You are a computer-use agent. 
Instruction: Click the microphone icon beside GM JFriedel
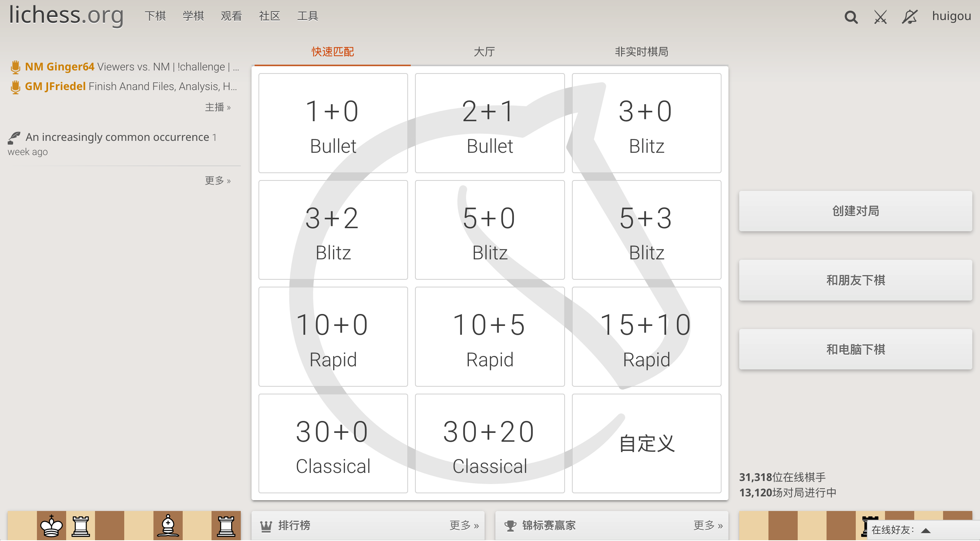tap(15, 87)
